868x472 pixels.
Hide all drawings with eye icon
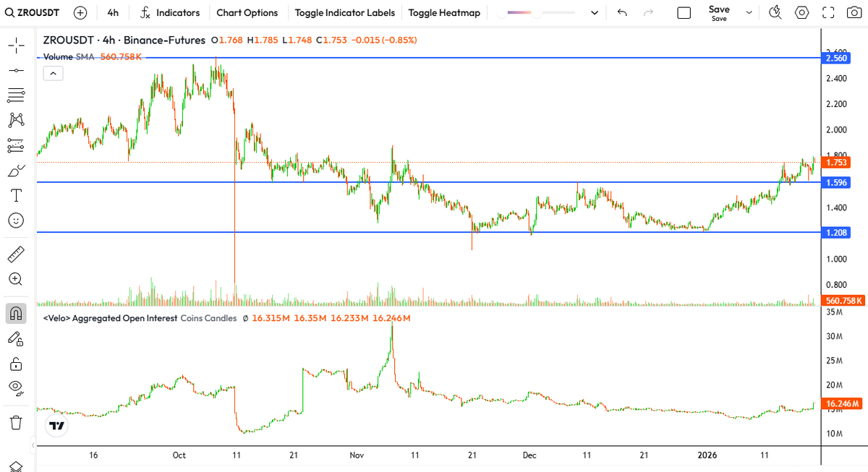click(x=16, y=387)
